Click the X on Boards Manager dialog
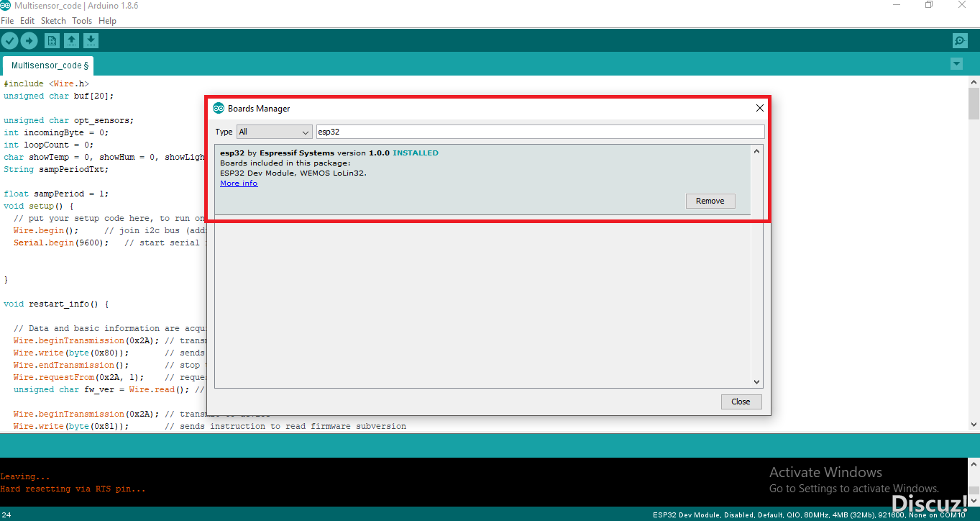This screenshot has height=521, width=980. point(759,108)
